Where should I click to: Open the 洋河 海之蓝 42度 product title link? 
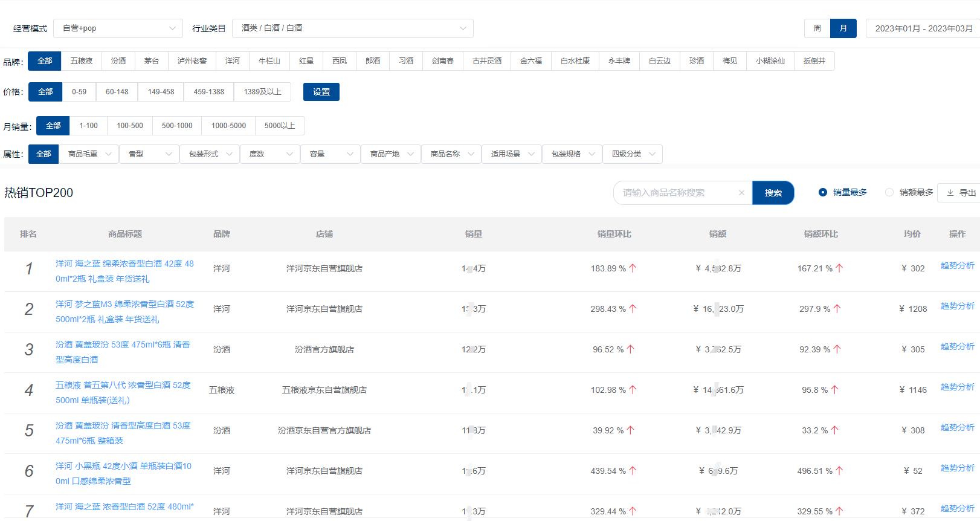(x=125, y=271)
